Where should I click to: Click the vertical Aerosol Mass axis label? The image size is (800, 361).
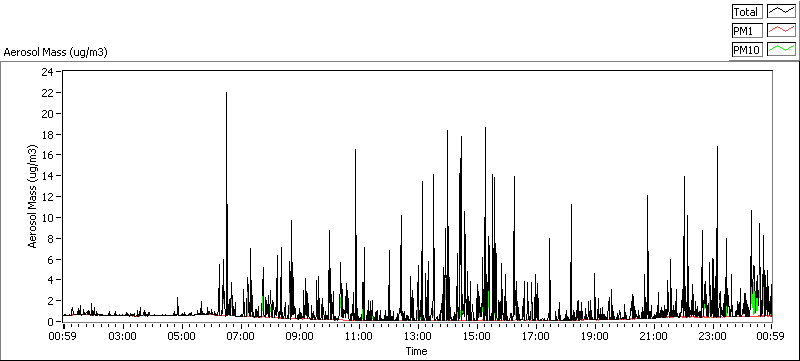pos(33,196)
